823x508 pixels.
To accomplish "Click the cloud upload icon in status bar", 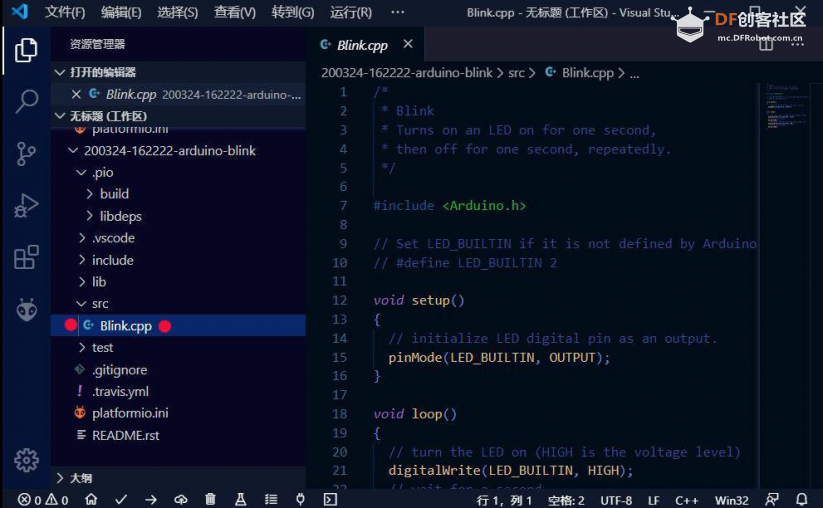I will point(181,499).
